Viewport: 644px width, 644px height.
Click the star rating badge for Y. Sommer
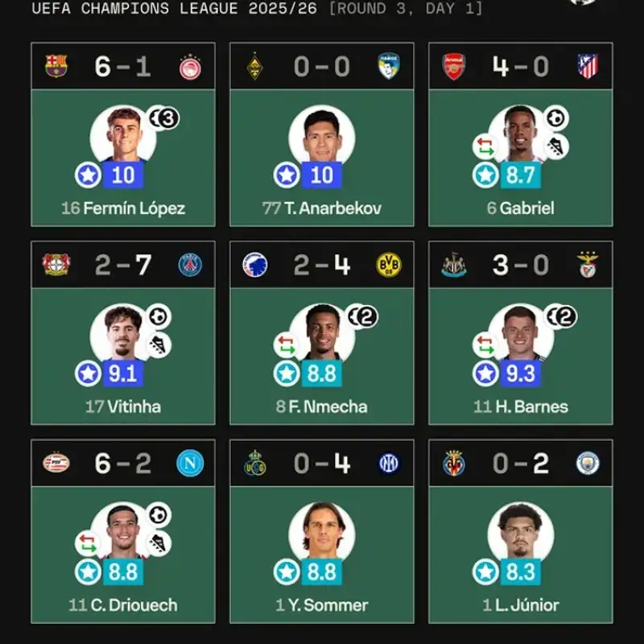pos(287,572)
